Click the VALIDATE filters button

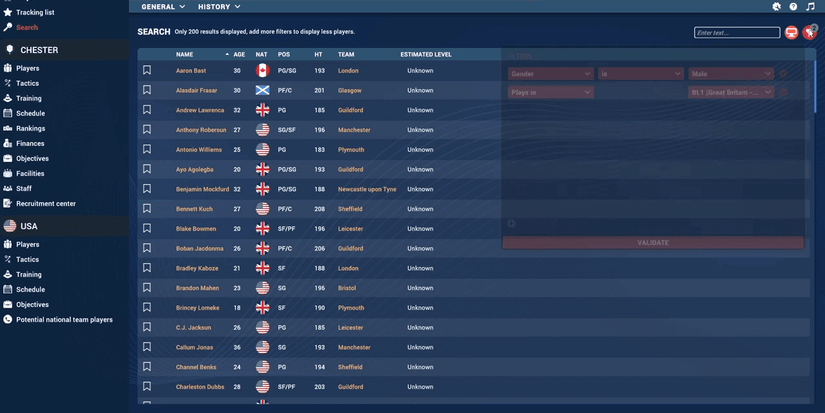click(x=653, y=243)
